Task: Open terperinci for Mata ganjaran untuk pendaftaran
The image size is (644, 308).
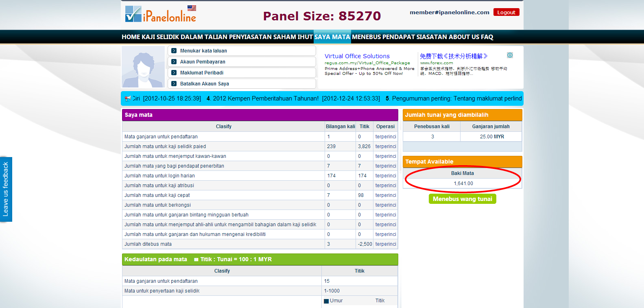Action: pos(386,137)
